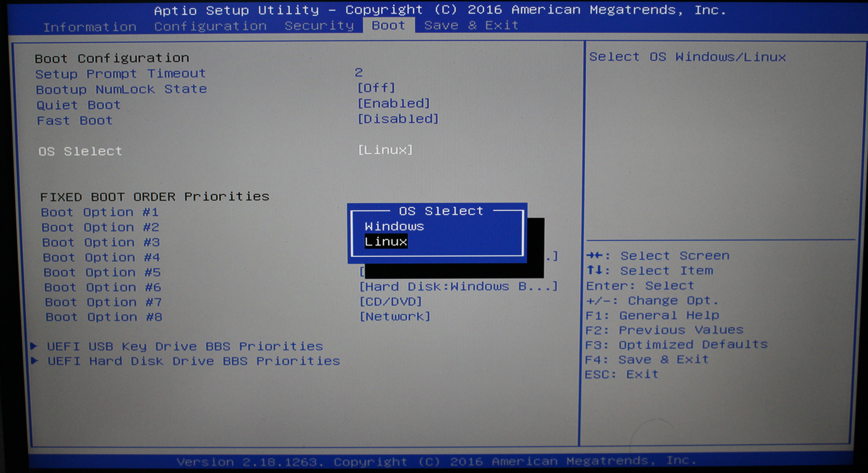The height and width of the screenshot is (473, 868).
Task: Open UEFI USB Key Drive BBS Priorities submenu
Action: (185, 346)
